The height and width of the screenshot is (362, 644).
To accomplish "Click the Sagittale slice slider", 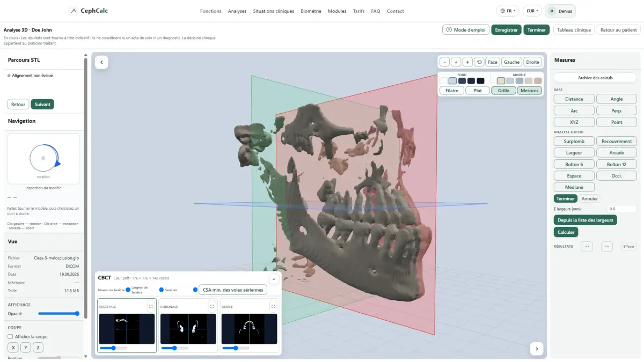I will point(113,348).
